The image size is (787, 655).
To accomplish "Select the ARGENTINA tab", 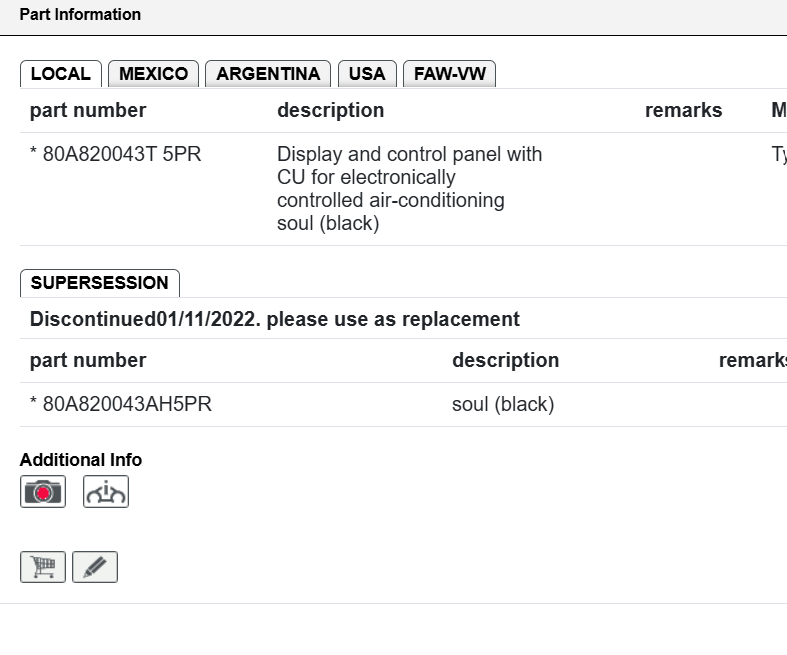I will pos(268,74).
